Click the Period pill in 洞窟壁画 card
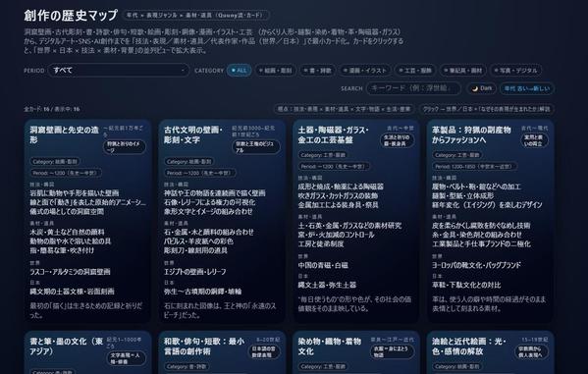The image size is (588, 374). click(x=66, y=173)
